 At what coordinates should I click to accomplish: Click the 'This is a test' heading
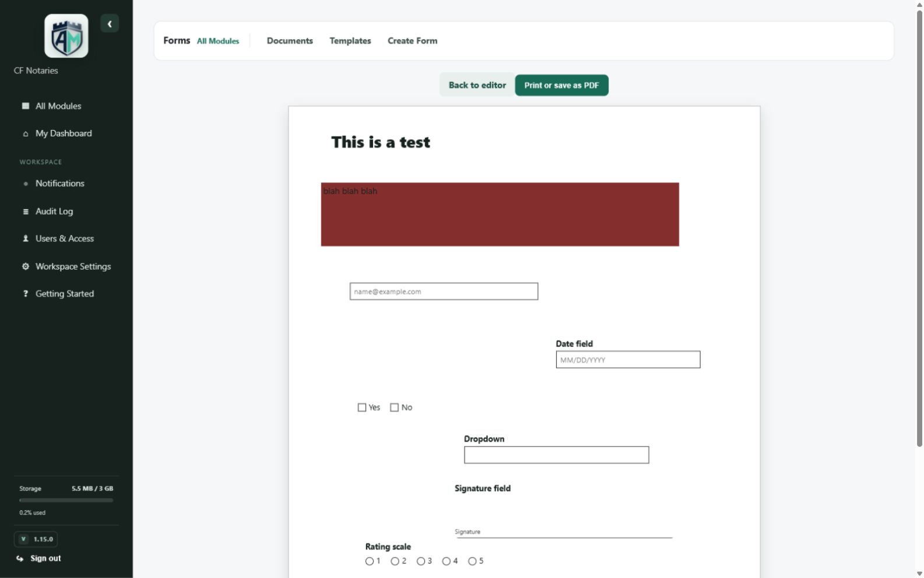[381, 142]
